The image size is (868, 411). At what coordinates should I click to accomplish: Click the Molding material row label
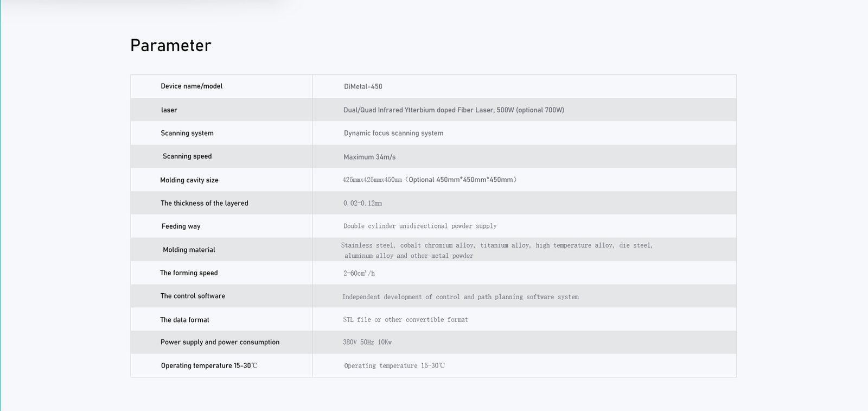point(189,250)
